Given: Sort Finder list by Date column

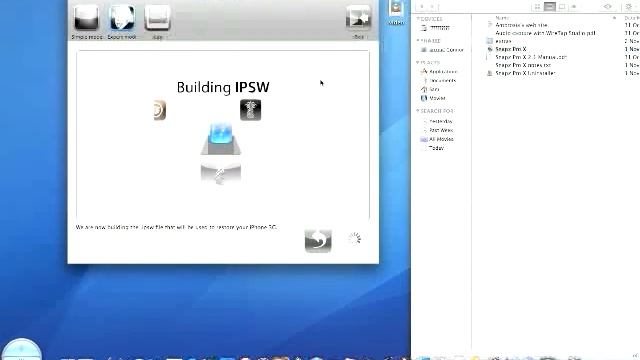Looking at the screenshot, I should click(x=631, y=18).
